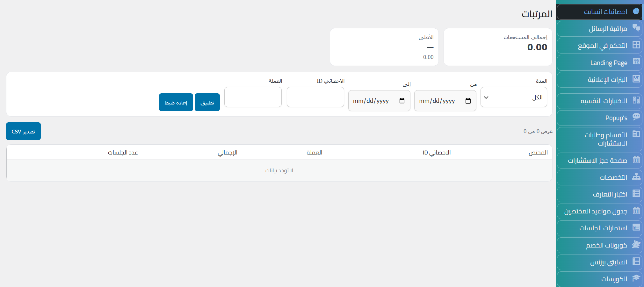
Task: Click the hierarchy icon for التخصصات
Action: 636,177
